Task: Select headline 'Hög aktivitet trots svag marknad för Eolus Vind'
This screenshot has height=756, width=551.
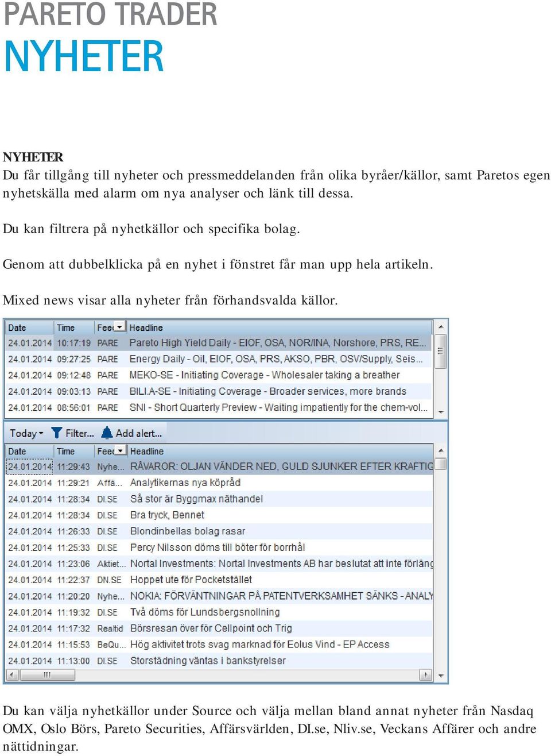Action: tap(259, 645)
